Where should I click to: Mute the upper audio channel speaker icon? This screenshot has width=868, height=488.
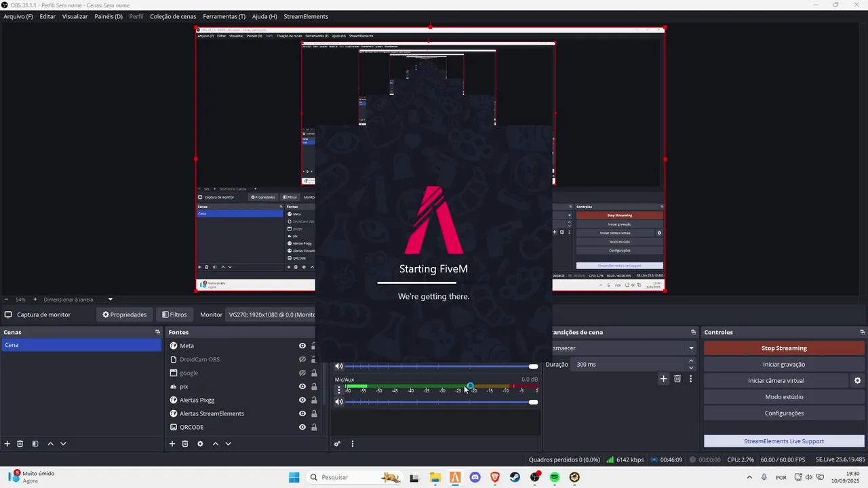[x=339, y=366]
